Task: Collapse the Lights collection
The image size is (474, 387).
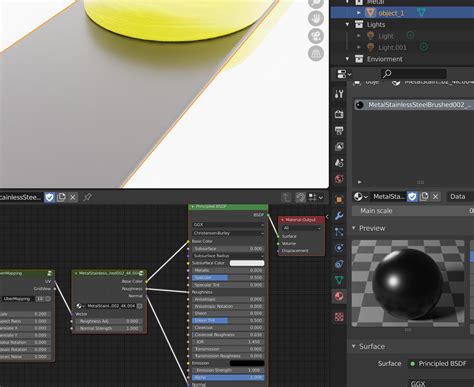Action: click(x=347, y=24)
